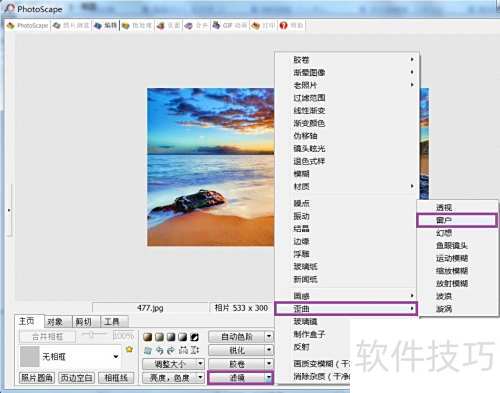The image size is (500, 393).
Task: Expand 胶卷 submenu in filter menu
Action: click(x=346, y=60)
